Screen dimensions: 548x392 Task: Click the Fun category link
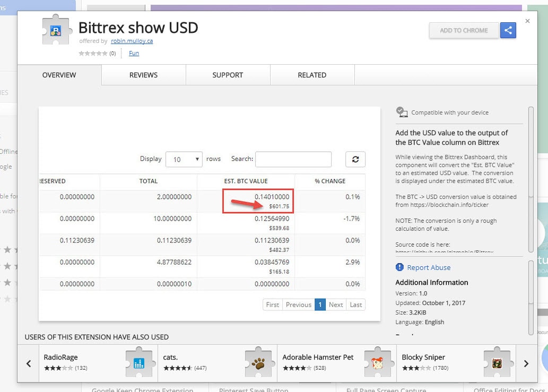[x=134, y=53]
